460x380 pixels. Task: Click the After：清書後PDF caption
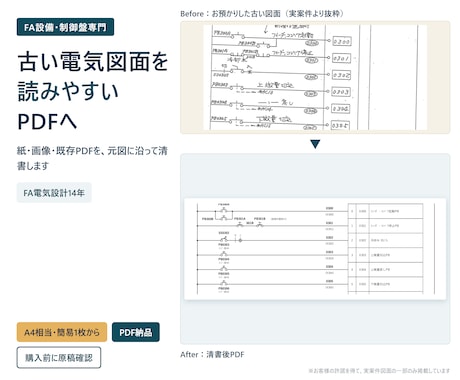212,354
